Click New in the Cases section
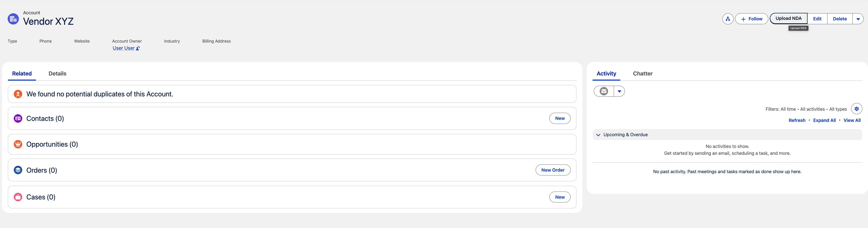 [x=560, y=197]
